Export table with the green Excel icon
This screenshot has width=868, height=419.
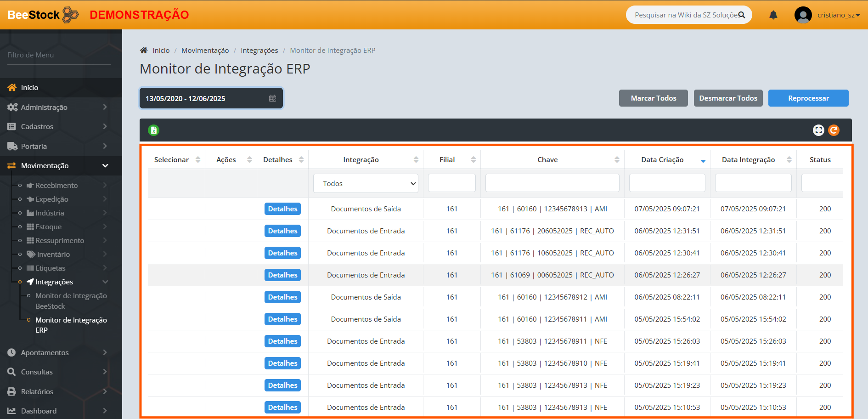154,130
